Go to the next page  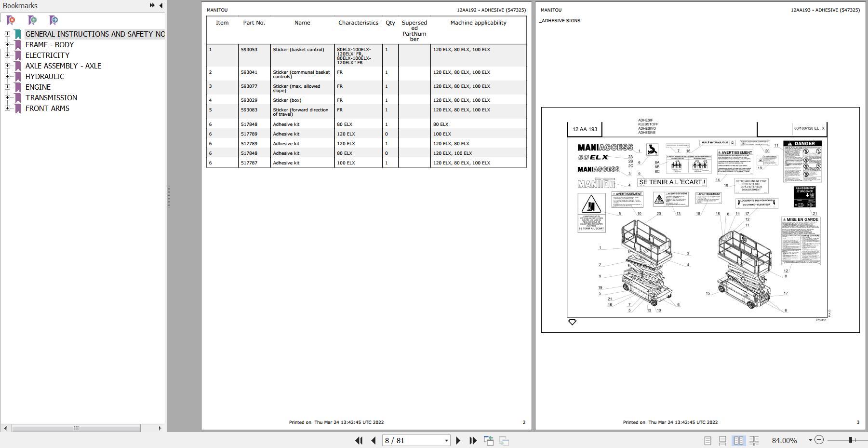coord(458,440)
